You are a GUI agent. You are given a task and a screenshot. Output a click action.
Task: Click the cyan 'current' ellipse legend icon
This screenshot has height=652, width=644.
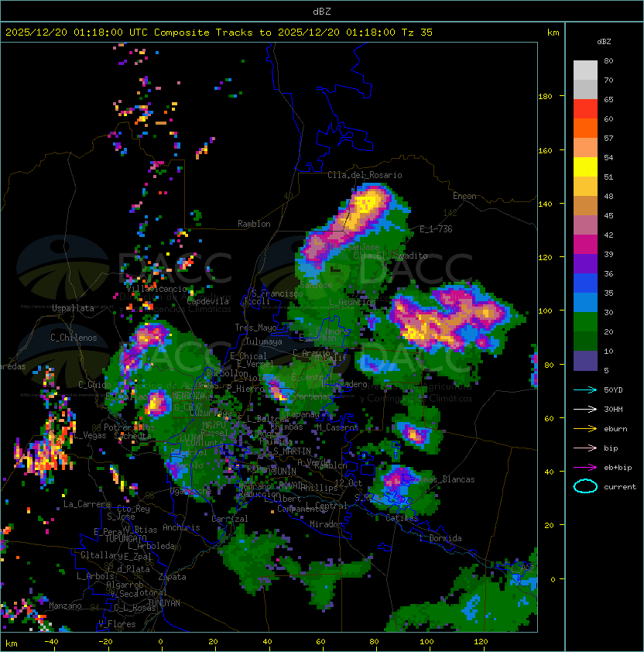[585, 486]
